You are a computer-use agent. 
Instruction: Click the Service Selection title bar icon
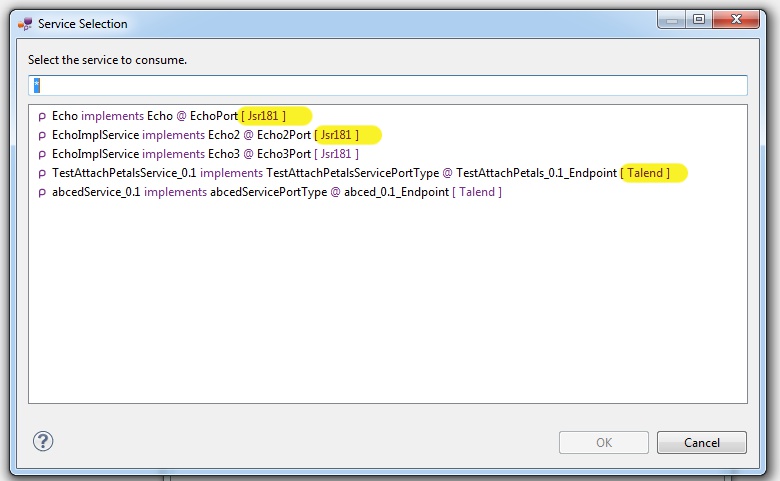pos(24,23)
